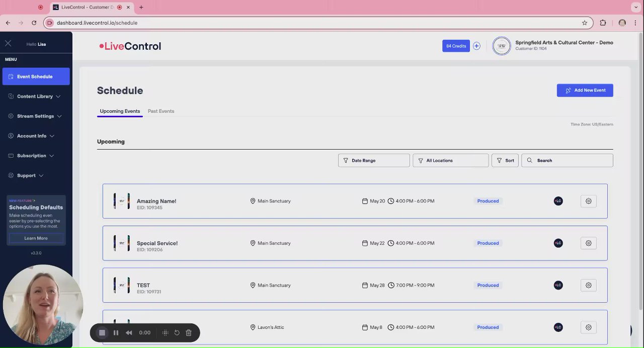
Task: Stop the screen recording
Action: coord(102,332)
